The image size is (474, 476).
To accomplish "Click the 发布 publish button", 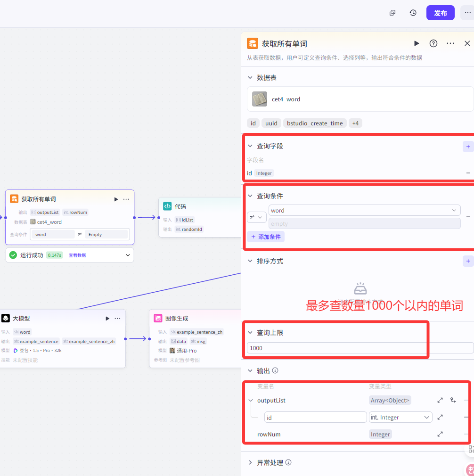I will 440,13.
